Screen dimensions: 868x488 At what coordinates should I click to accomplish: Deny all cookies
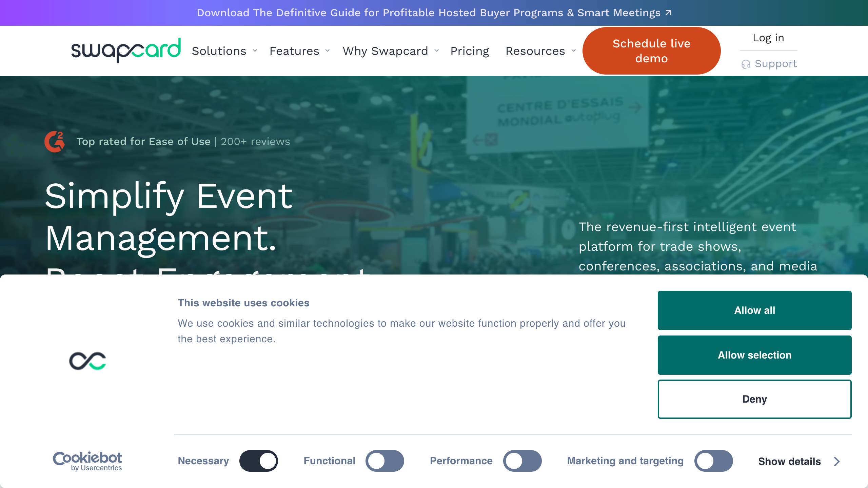[754, 399]
